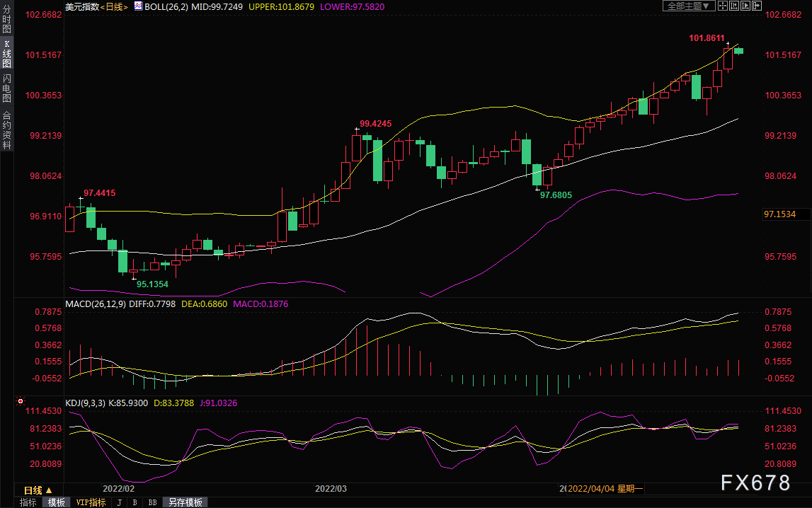The image size is (812, 508).
Task: Toggle the J template button
Action: coord(120,502)
